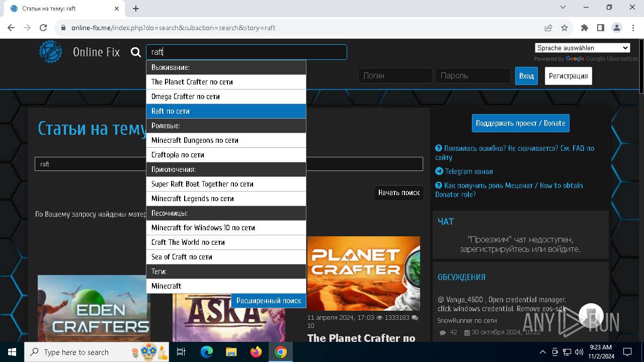This screenshot has height=362, width=644.
Task: Select 'Sea of Craft по сети' suggestion
Action: pos(226,257)
